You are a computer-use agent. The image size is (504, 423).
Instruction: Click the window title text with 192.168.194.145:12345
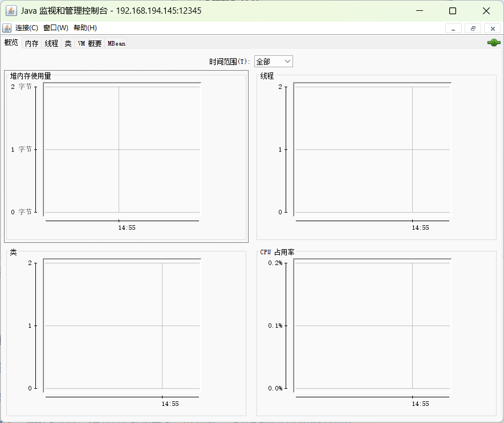(111, 11)
